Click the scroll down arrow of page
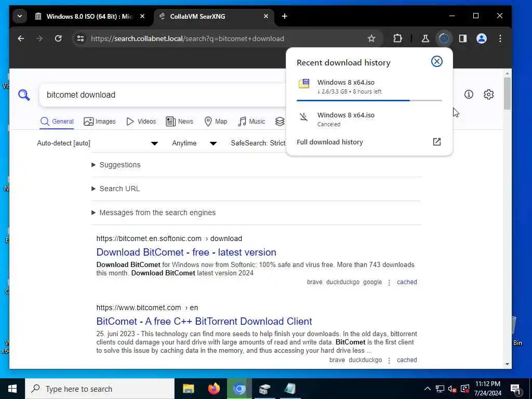The width and height of the screenshot is (532, 399). click(x=507, y=364)
